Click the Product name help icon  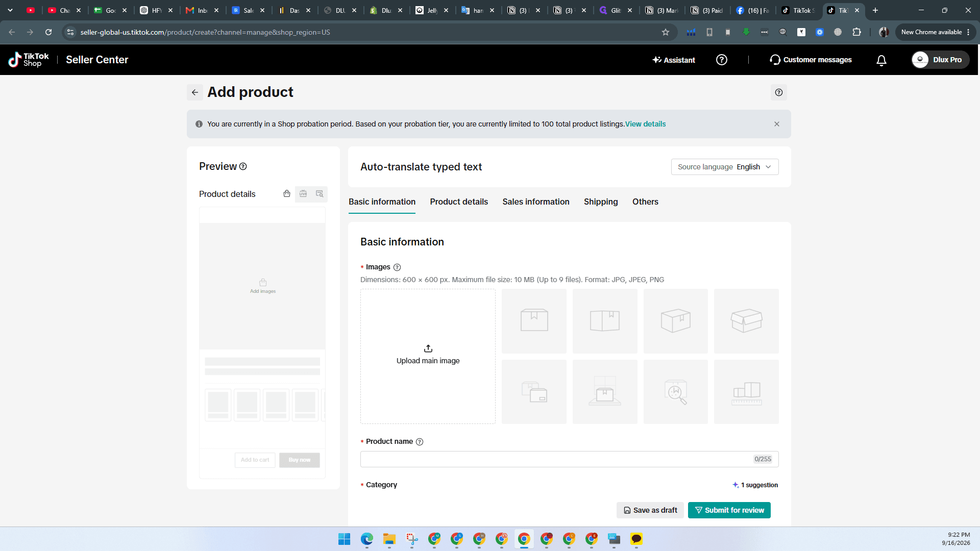(420, 442)
